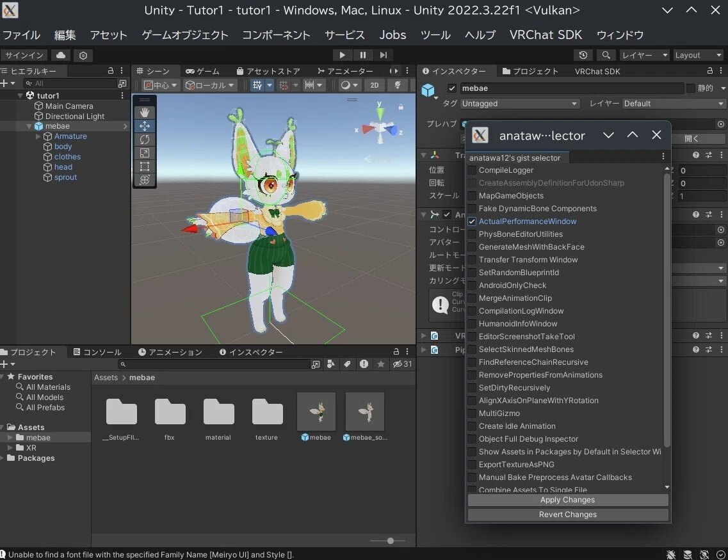Check the MapGameObjects checkbox
Viewport: 728px width, 560px height.
point(472,196)
